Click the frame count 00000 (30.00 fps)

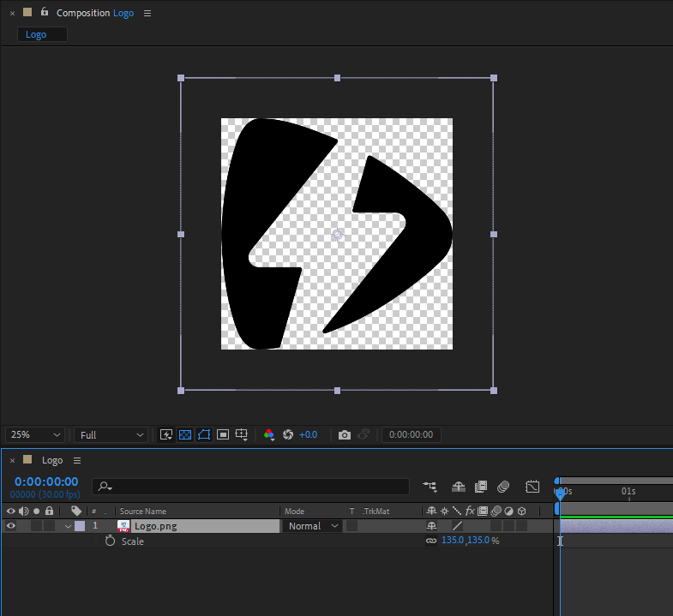click(x=45, y=494)
